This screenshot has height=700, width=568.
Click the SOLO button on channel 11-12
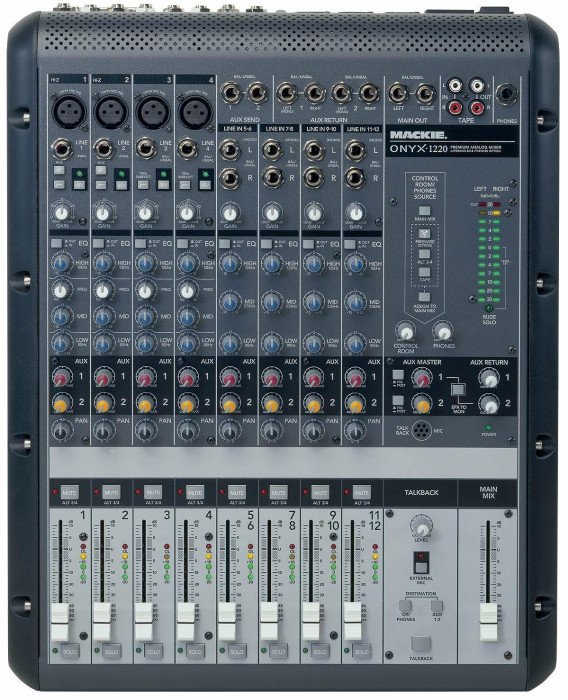tap(362, 651)
